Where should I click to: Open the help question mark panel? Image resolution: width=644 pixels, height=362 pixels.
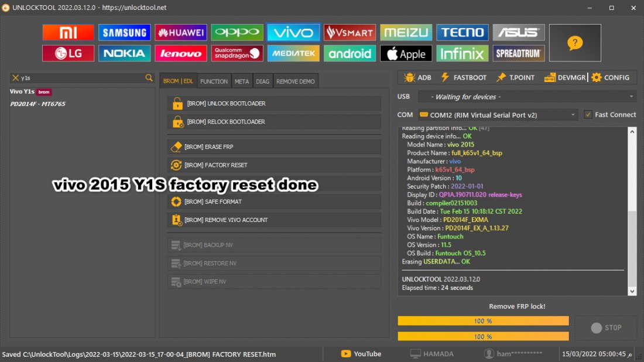tap(575, 43)
